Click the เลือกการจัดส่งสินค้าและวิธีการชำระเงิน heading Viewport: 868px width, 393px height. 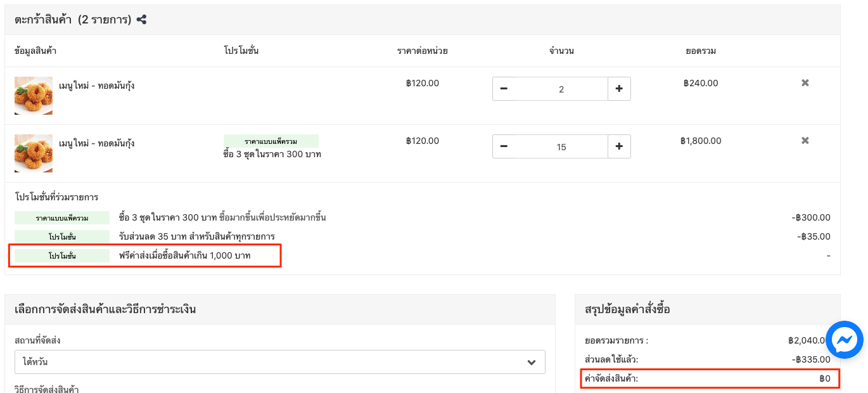click(x=105, y=309)
